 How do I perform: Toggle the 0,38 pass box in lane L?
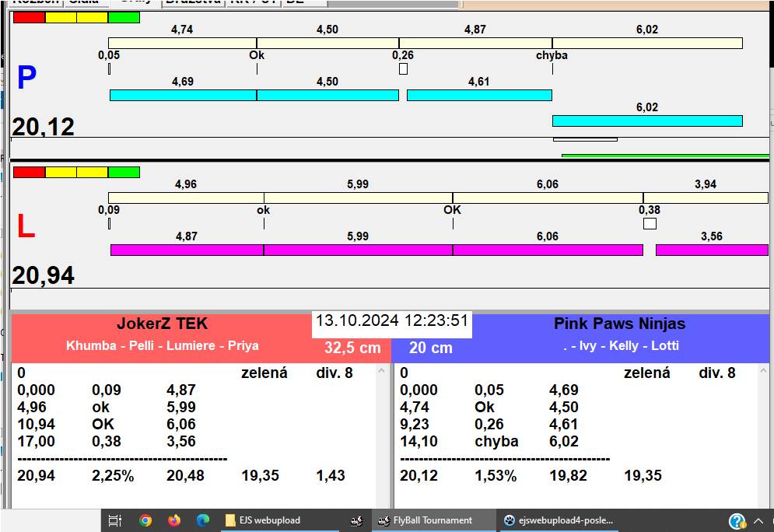[650, 224]
